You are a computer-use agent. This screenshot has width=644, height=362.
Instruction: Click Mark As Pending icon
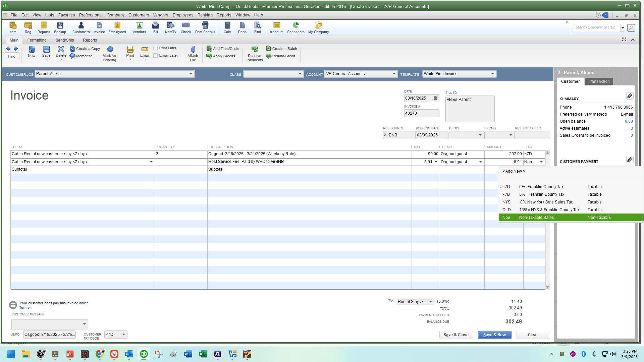(109, 54)
